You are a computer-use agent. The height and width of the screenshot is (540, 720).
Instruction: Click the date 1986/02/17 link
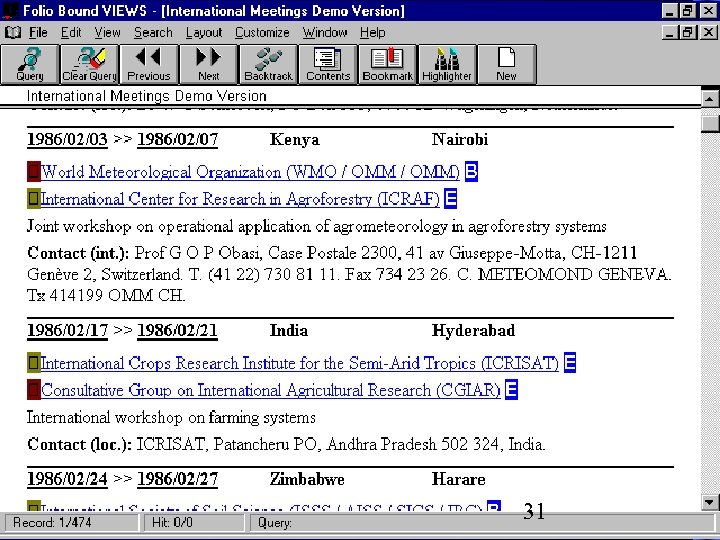click(68, 330)
